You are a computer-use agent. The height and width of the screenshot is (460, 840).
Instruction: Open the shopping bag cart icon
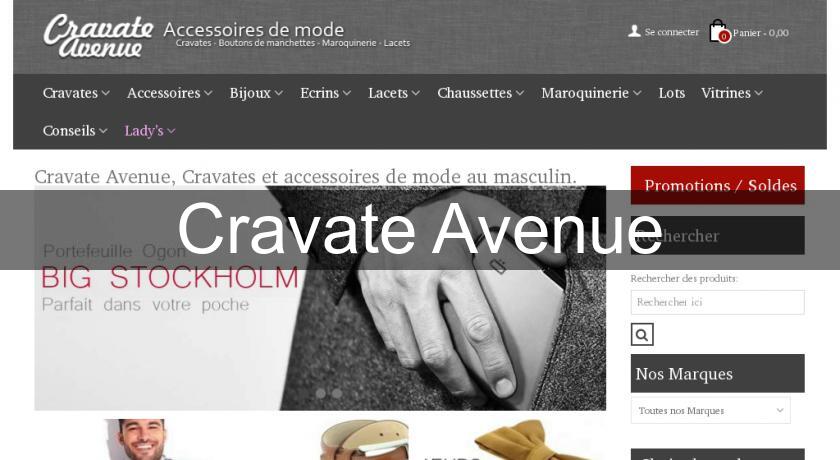pos(717,31)
